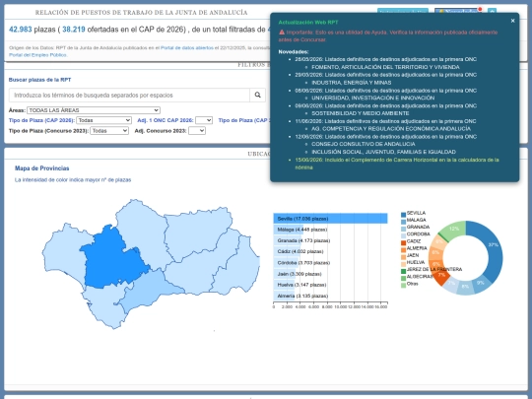This screenshot has height=399, width=532.
Task: Click the SEVILLA legend color swatch
Action: click(403, 215)
